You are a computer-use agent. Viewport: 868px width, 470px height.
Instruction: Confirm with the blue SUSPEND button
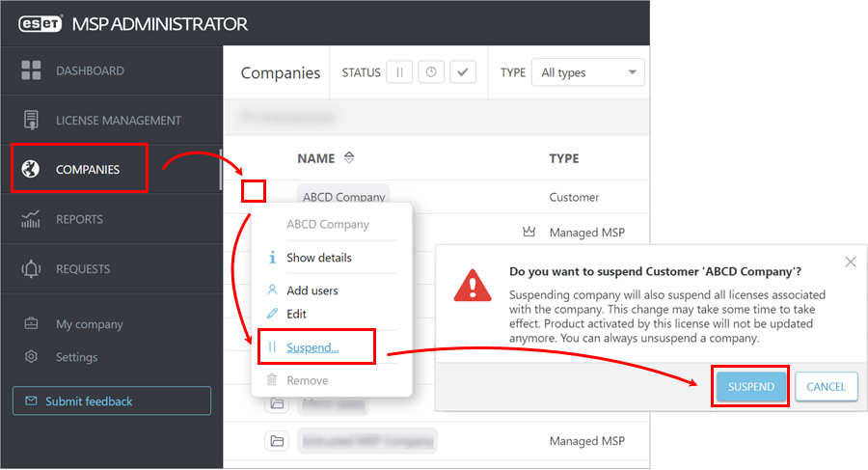point(750,386)
